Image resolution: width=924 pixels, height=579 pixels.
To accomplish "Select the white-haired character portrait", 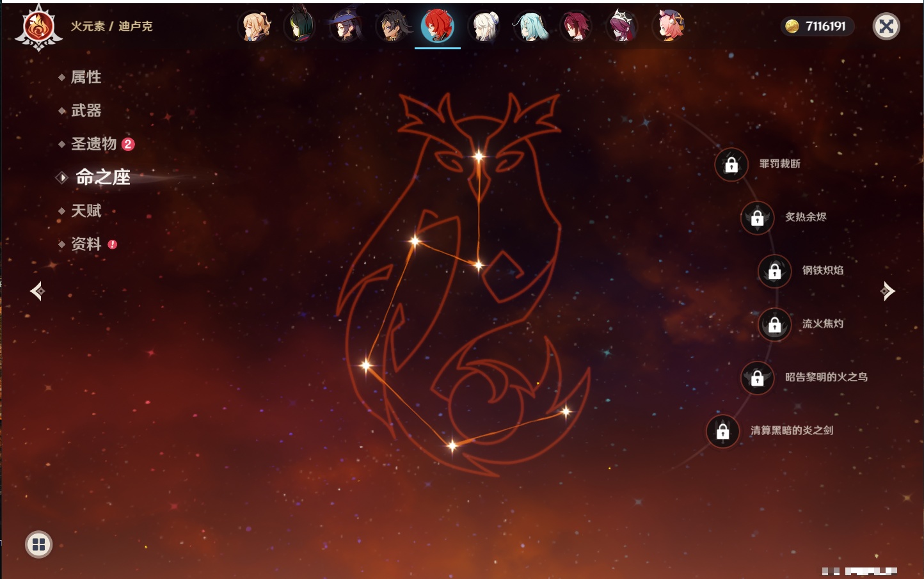I will tap(484, 26).
